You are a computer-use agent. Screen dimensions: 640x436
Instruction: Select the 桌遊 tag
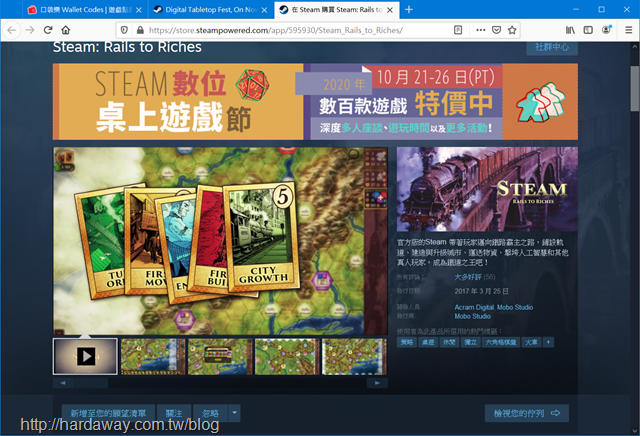[x=428, y=342]
